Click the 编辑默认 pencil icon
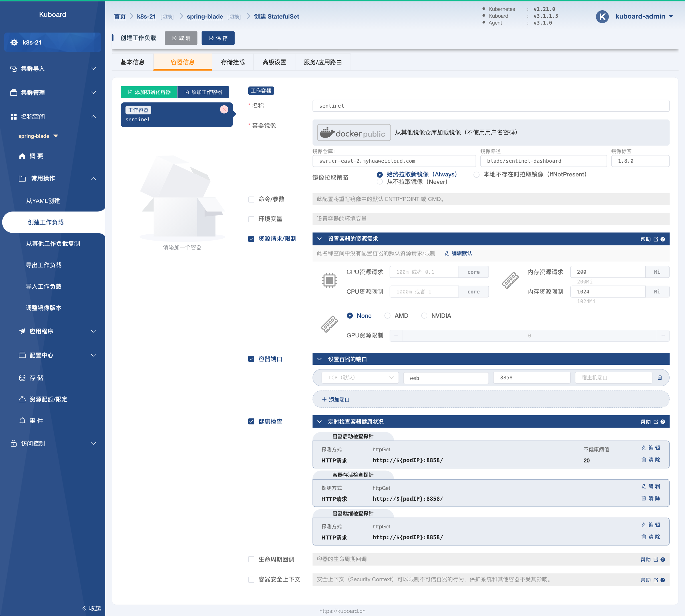The width and height of the screenshot is (685, 616). tap(447, 253)
